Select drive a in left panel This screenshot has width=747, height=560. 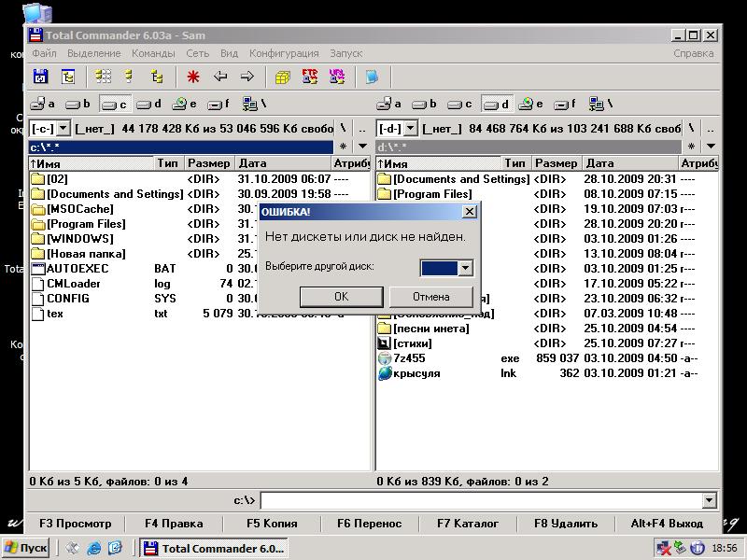tap(42, 104)
